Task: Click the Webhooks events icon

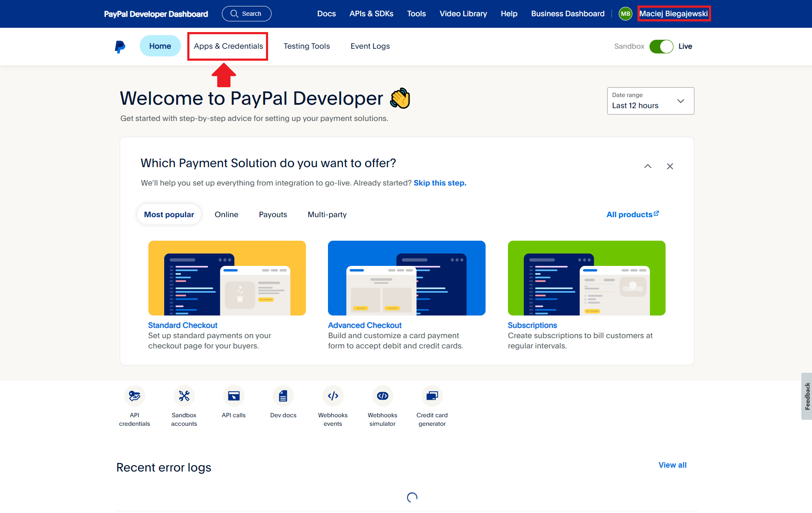Action: coord(333,396)
